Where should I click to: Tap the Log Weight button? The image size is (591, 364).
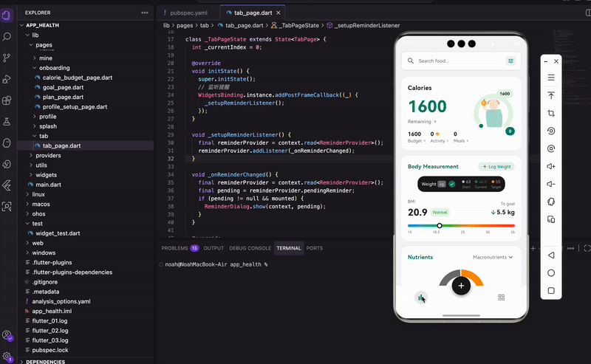(496, 167)
